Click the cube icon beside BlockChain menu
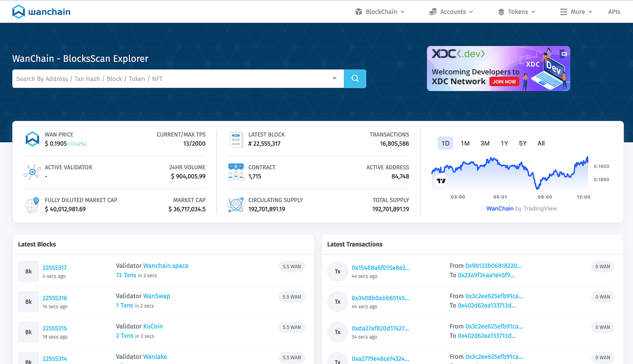Image resolution: width=633 pixels, height=364 pixels. point(359,12)
